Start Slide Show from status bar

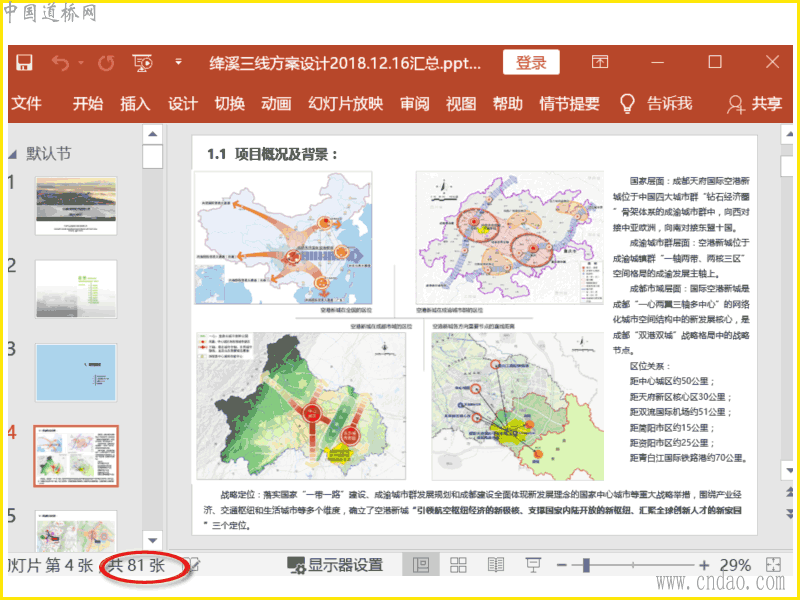[533, 565]
